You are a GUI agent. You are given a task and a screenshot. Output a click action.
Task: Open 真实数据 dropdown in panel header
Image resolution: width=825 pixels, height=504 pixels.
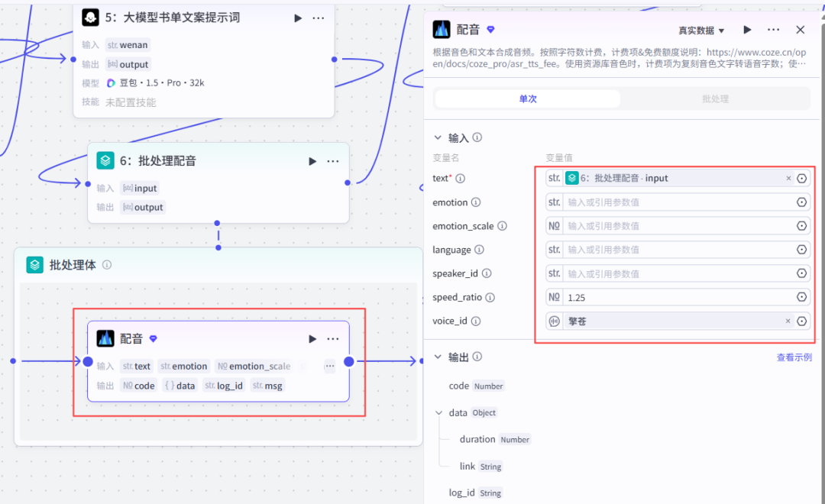tap(701, 31)
